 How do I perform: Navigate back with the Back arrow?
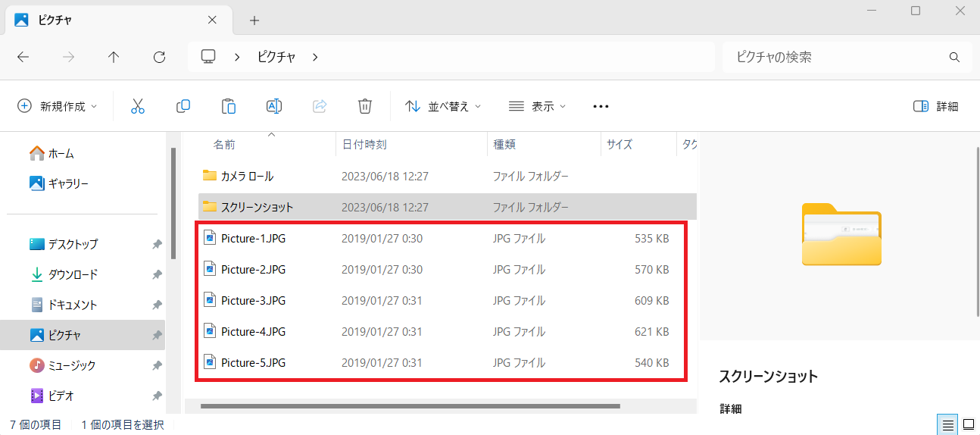(23, 57)
